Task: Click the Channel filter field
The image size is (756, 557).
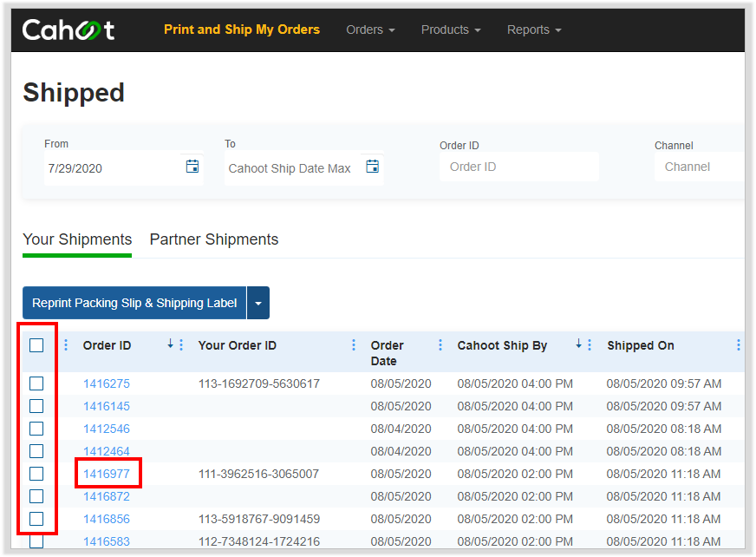Action: (x=699, y=167)
